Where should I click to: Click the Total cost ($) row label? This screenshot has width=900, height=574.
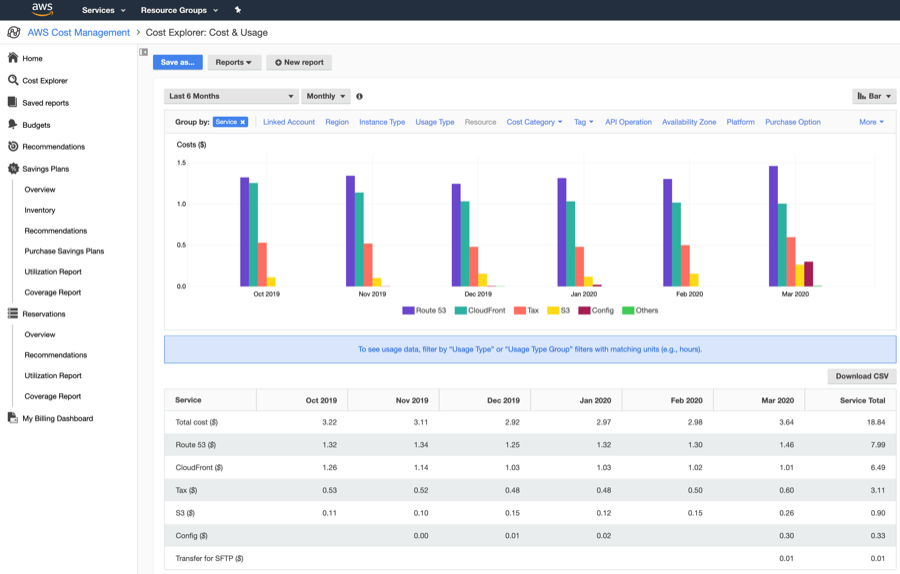click(x=196, y=422)
